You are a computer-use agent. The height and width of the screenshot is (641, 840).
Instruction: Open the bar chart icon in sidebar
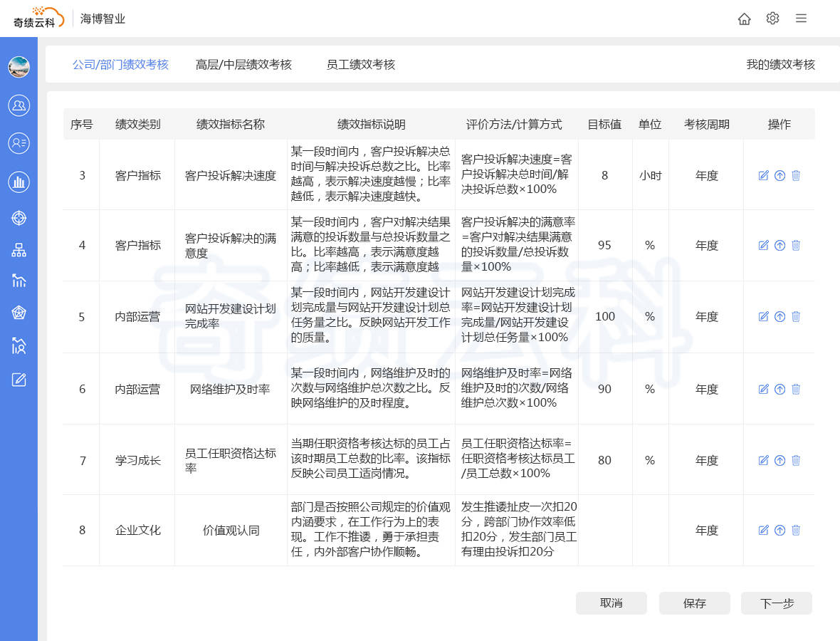coord(19,182)
